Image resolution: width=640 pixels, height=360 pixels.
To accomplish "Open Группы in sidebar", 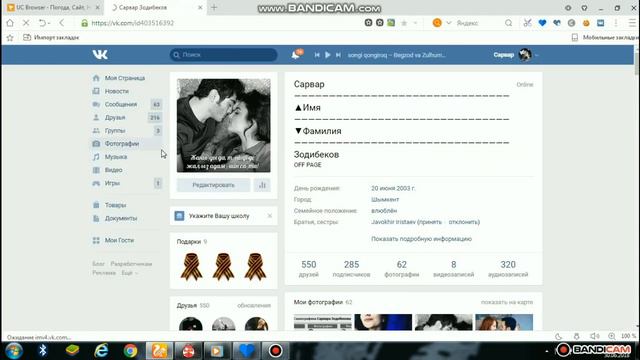I will point(115,131).
